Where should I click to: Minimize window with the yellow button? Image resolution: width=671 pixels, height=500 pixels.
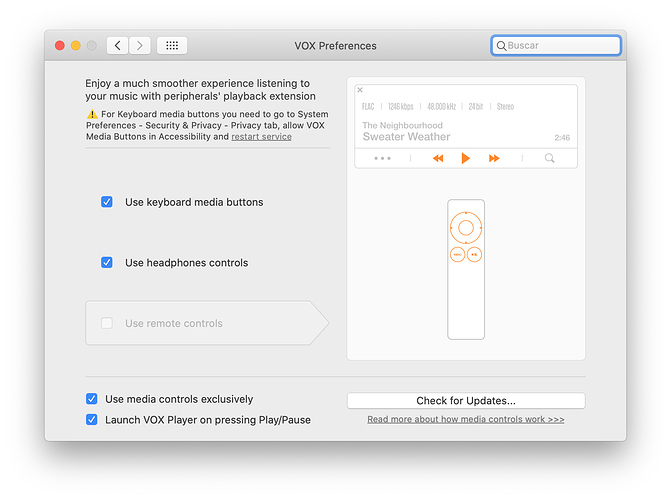(x=76, y=45)
